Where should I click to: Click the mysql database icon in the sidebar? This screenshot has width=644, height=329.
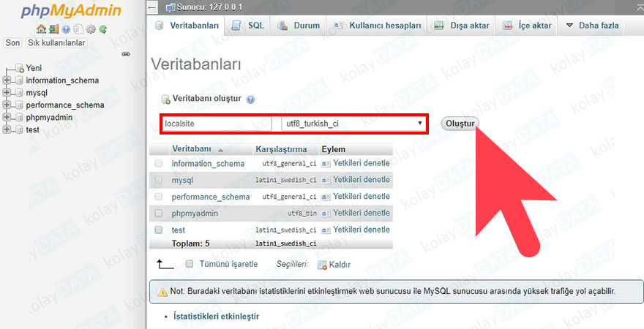tap(19, 93)
